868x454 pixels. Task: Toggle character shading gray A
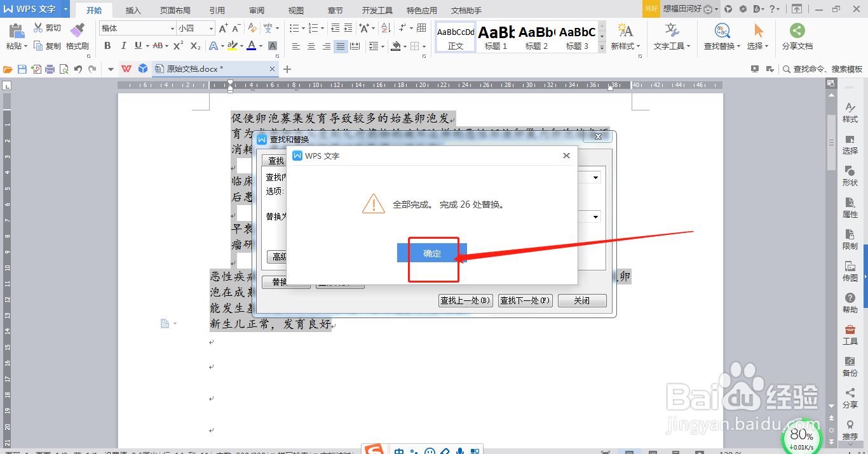tap(273, 46)
